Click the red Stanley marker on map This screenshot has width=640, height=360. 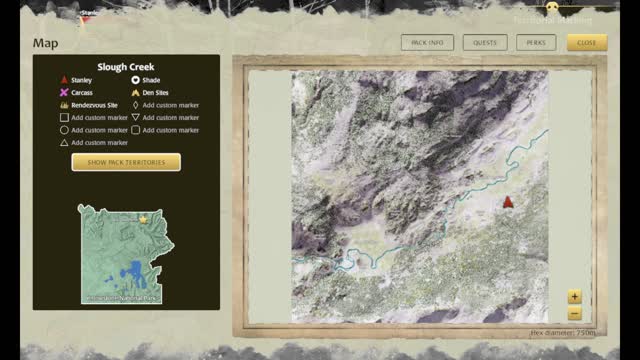coord(507,202)
